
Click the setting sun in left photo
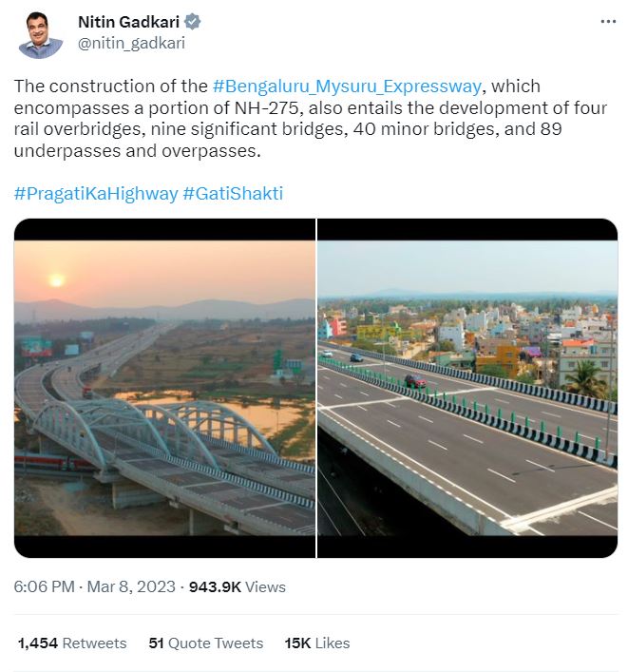tap(56, 279)
